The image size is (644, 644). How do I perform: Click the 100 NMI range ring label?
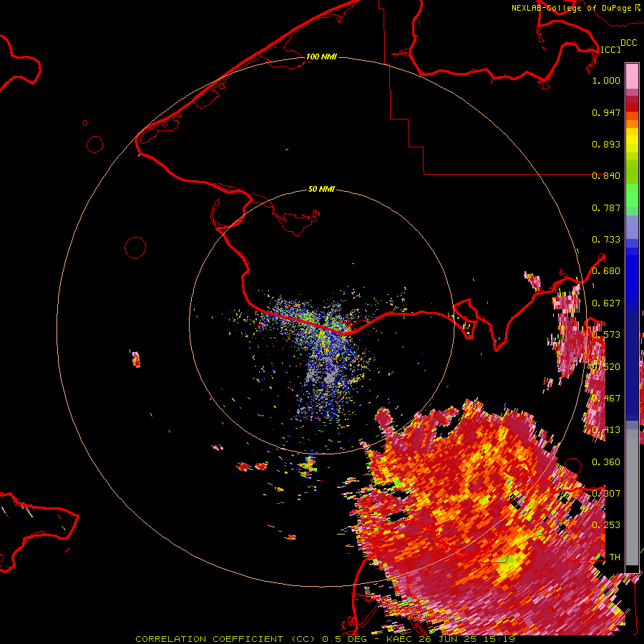(321, 57)
